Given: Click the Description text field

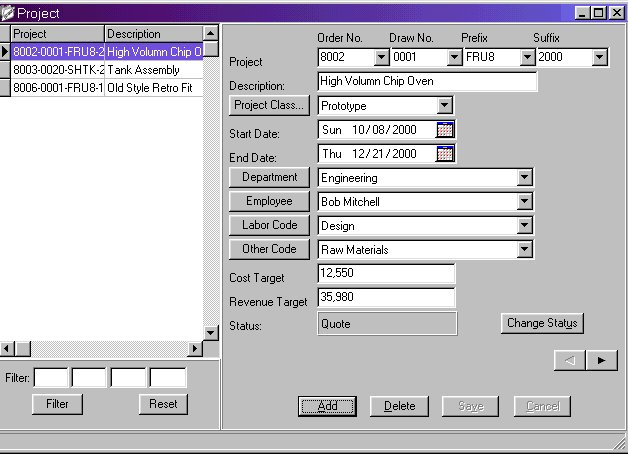Looking at the screenshot, I should (427, 81).
